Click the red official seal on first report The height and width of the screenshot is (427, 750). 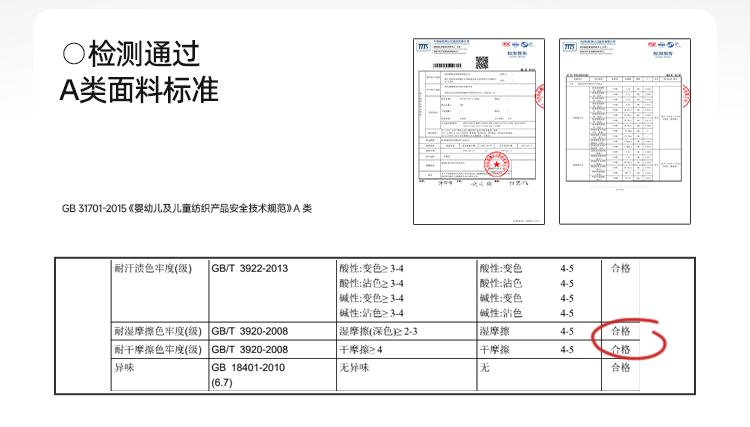[496, 165]
